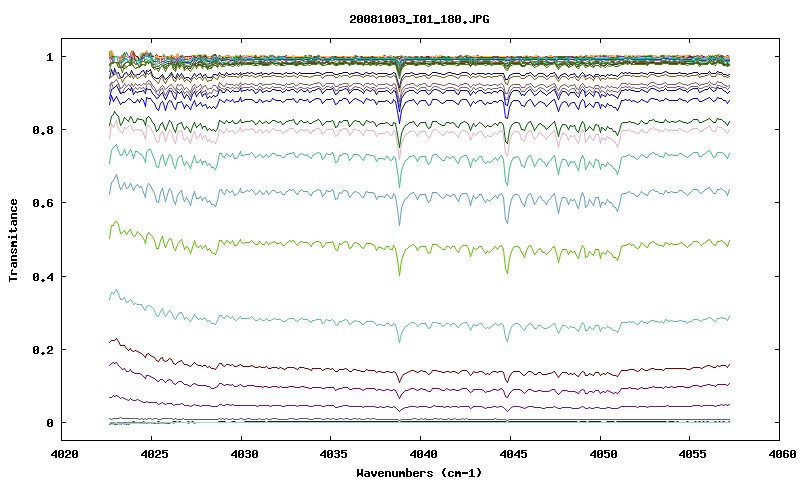Click the Wavenumbers (cm-1) x-axis label
This screenshot has height=480, width=800.
[419, 473]
